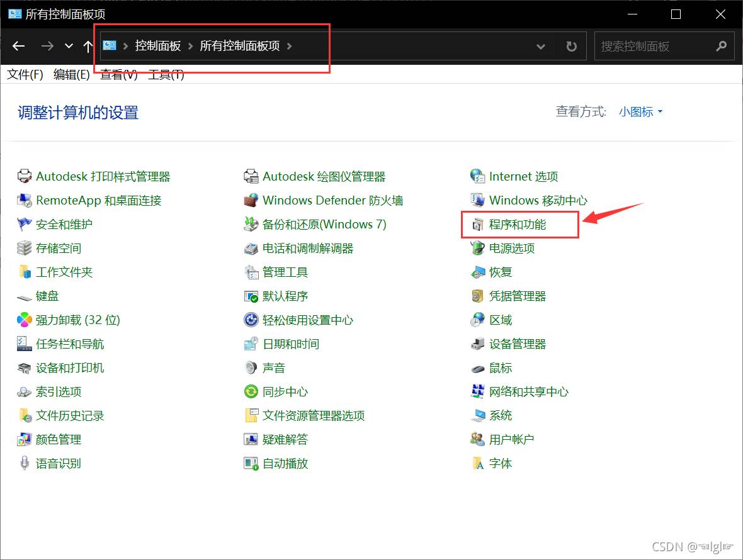Open the 程序和功能 icon
743x560 pixels.
pyautogui.click(x=478, y=225)
